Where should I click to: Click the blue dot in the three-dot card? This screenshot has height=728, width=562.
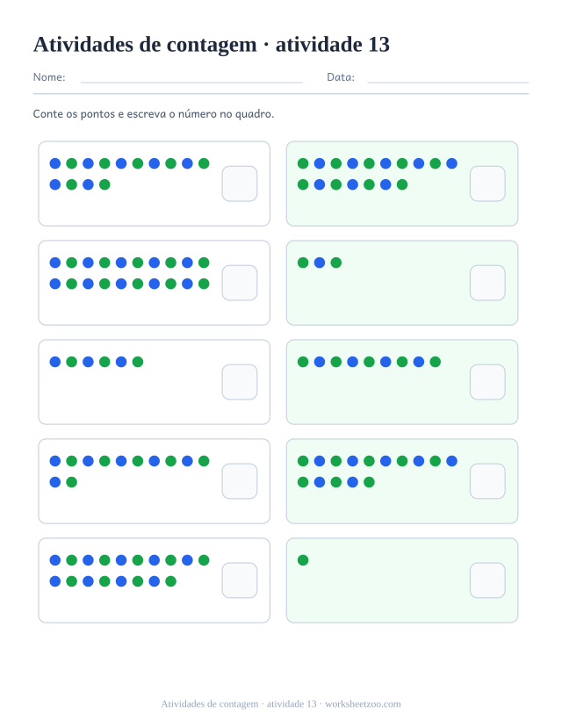tap(320, 263)
